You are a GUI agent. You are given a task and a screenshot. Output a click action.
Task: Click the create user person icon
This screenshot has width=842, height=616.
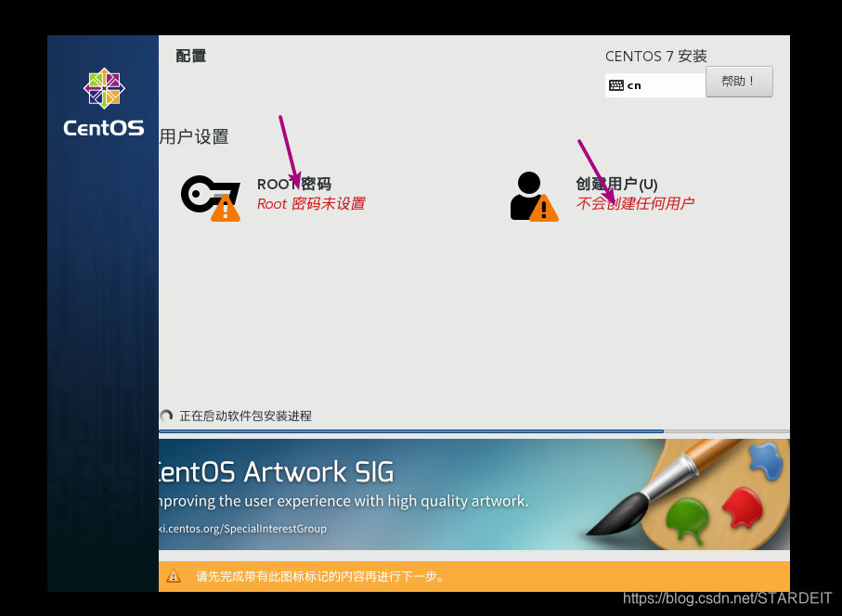(x=535, y=197)
